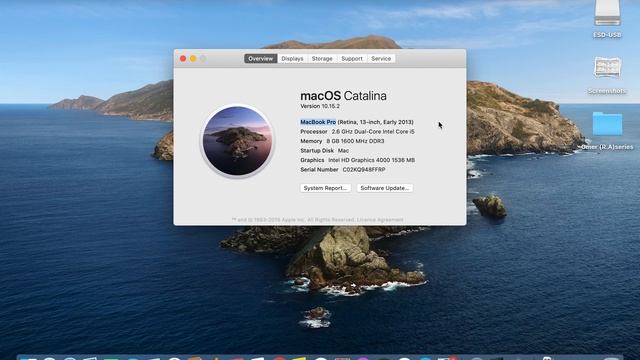Go to the Support tab
The width and height of the screenshot is (640, 360).
pyautogui.click(x=352, y=58)
